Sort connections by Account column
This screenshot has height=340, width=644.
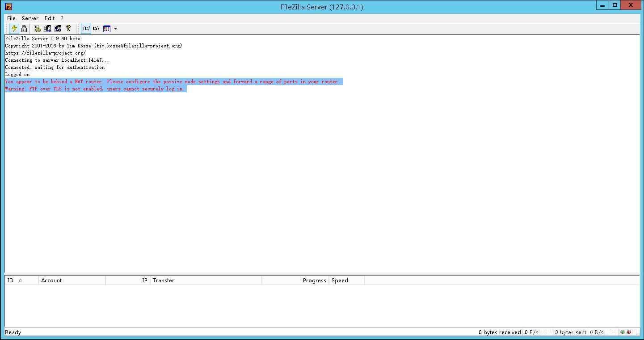(x=72, y=280)
